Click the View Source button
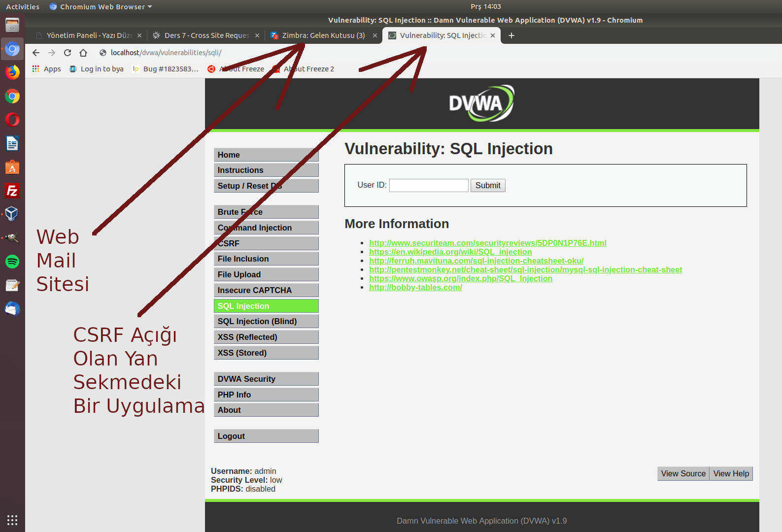Viewport: 782px width, 532px height. tap(683, 473)
